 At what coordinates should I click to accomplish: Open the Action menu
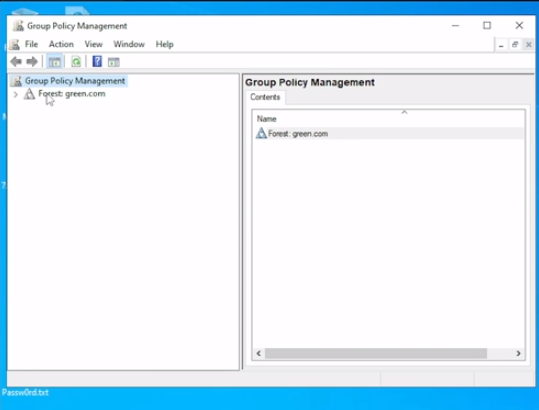[x=61, y=44]
